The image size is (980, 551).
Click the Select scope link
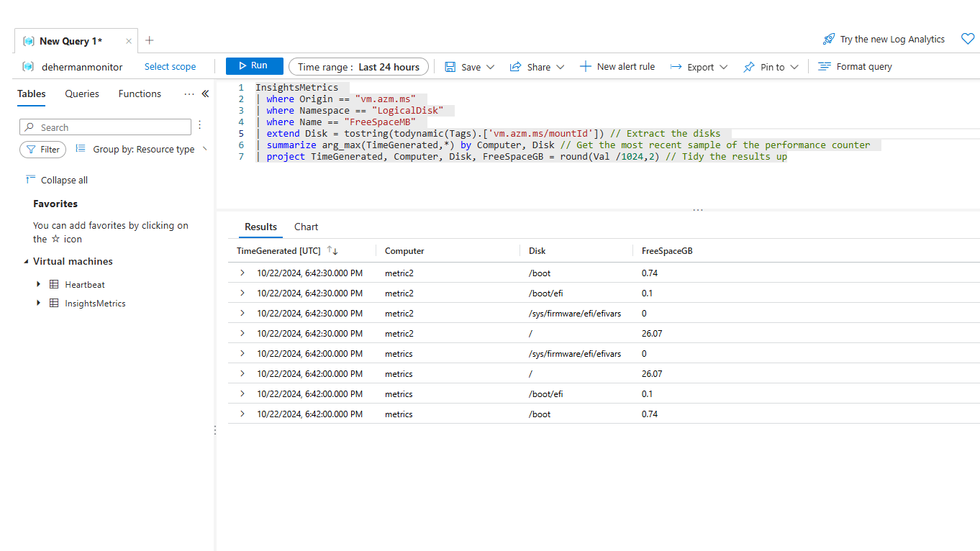pyautogui.click(x=170, y=66)
